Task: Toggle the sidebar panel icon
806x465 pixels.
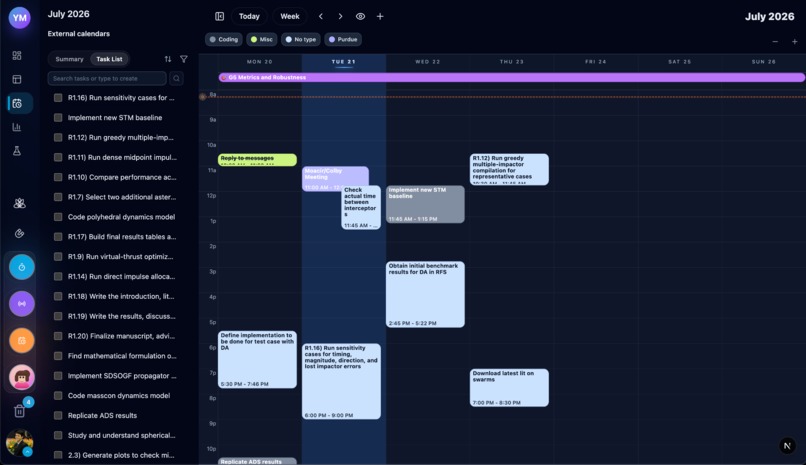Action: 219,16
